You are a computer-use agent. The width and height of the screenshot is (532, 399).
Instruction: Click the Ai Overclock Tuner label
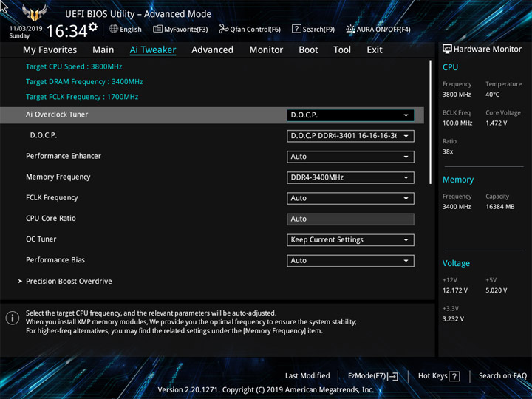click(57, 115)
